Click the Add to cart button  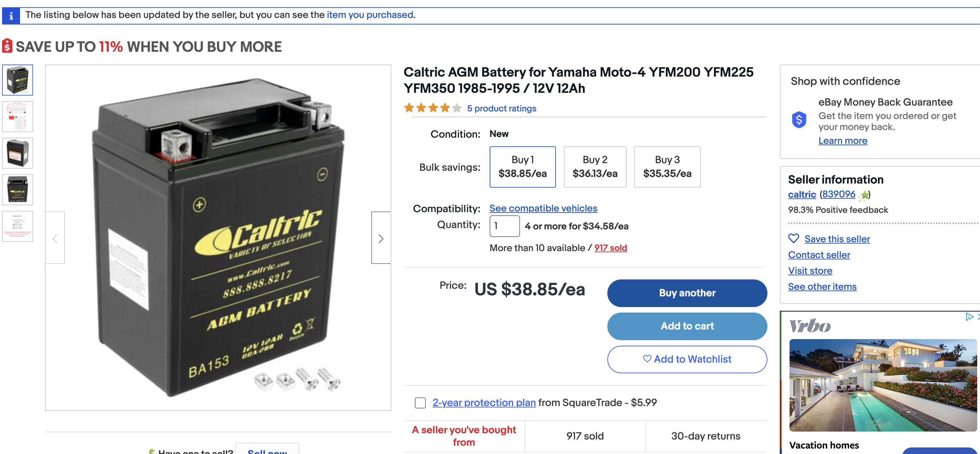(x=687, y=326)
